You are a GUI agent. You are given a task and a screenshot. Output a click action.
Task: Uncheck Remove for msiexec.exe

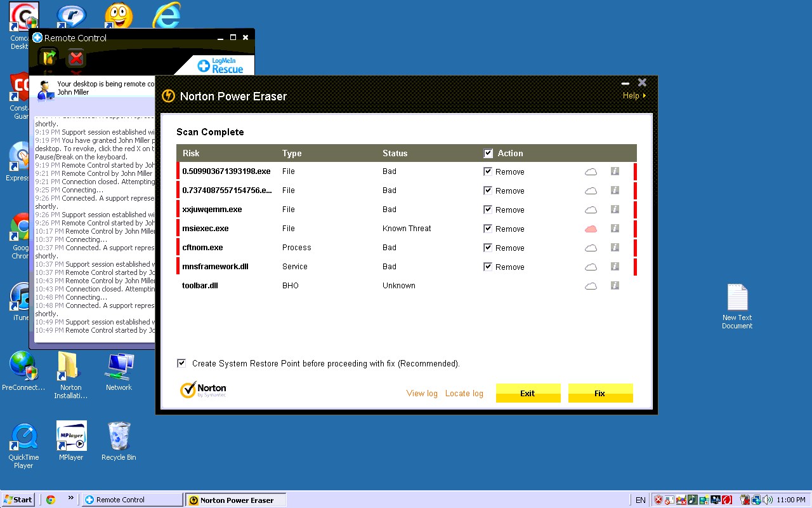(487, 229)
